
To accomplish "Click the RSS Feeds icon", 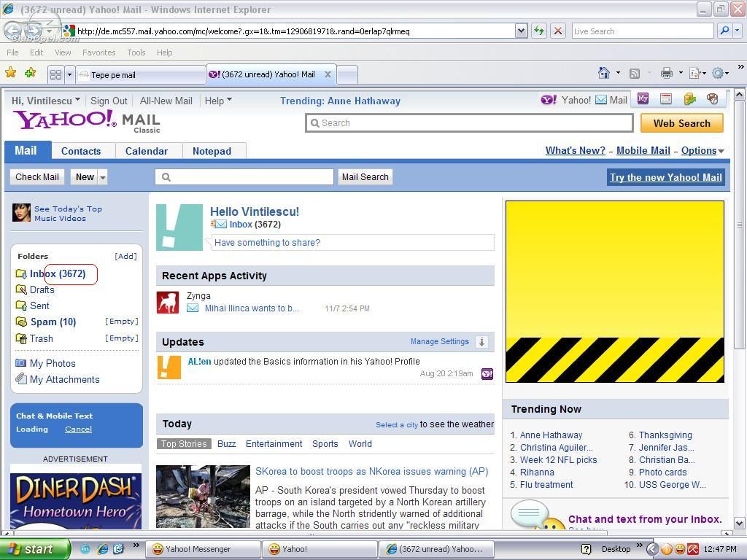I will [634, 74].
